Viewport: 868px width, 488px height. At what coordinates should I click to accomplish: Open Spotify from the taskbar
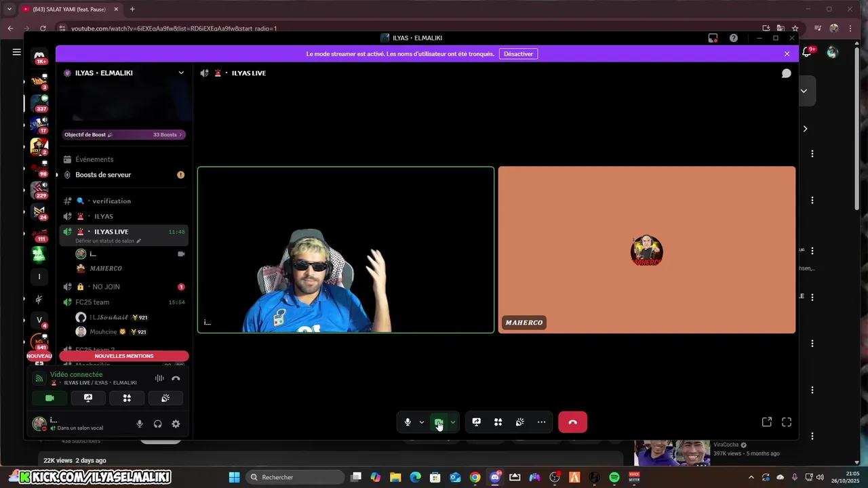pyautogui.click(x=614, y=477)
